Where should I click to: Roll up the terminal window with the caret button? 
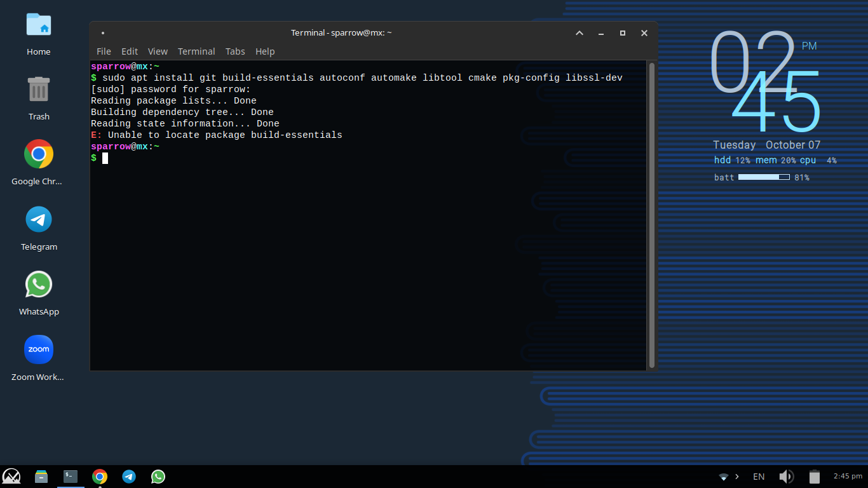[580, 33]
